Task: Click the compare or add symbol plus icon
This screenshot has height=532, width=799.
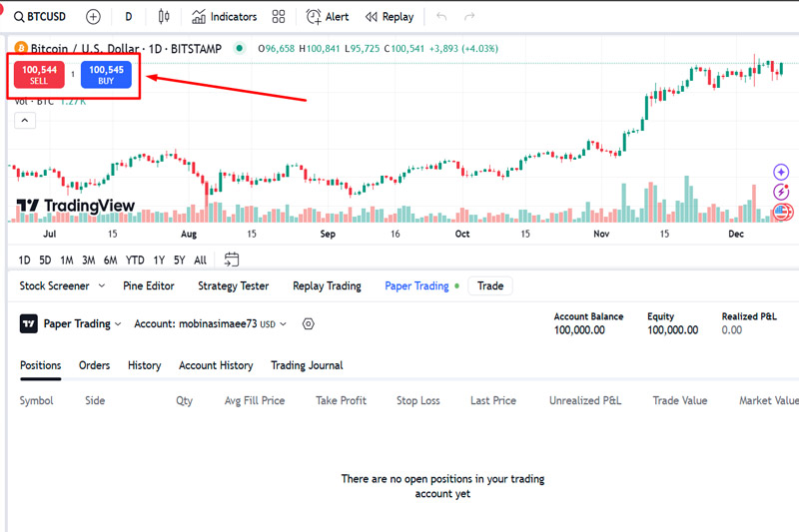Action: point(93,17)
